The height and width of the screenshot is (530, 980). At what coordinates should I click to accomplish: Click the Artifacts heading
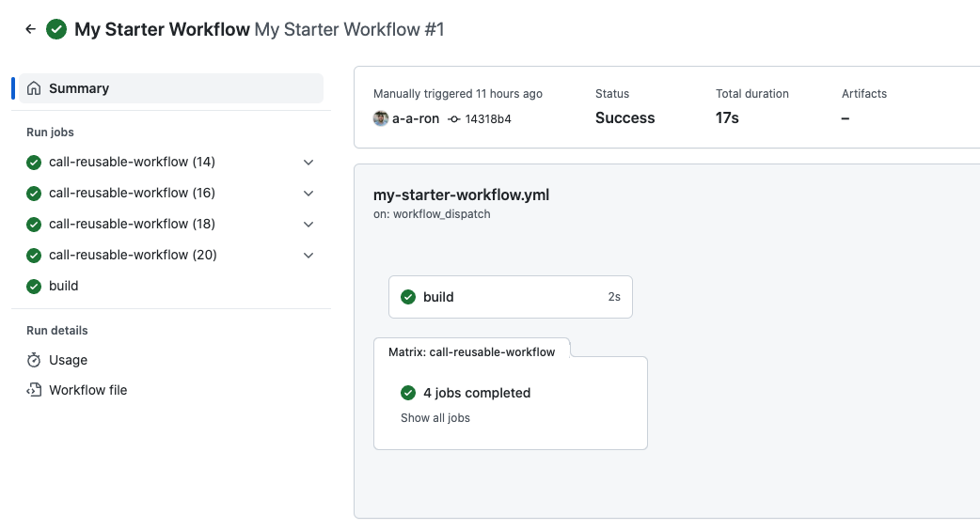863,94
